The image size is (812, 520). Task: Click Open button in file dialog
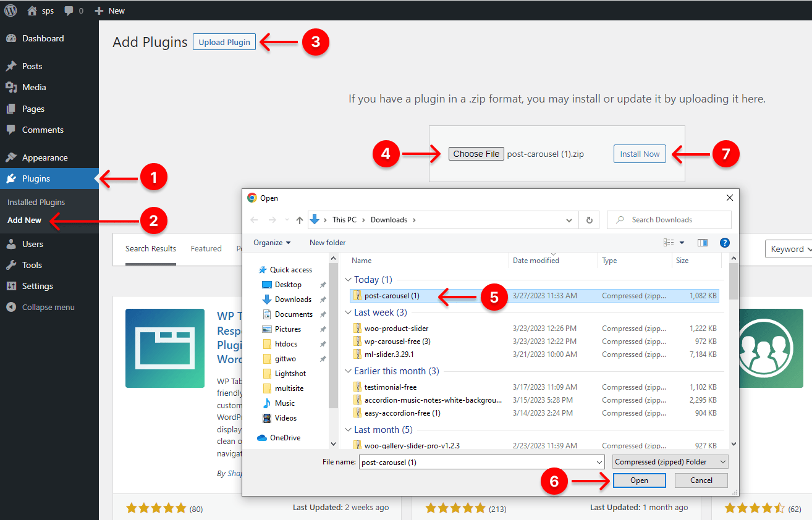(x=639, y=480)
